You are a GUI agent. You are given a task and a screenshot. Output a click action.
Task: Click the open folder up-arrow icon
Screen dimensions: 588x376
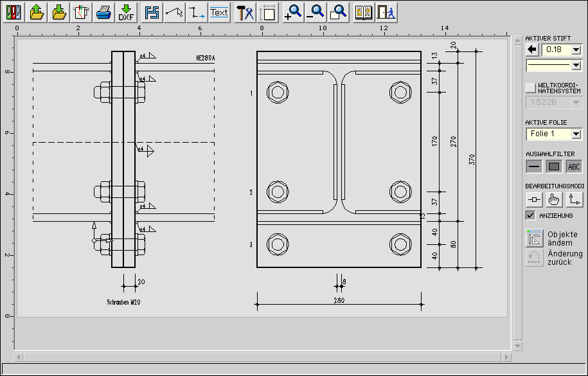coord(37,12)
